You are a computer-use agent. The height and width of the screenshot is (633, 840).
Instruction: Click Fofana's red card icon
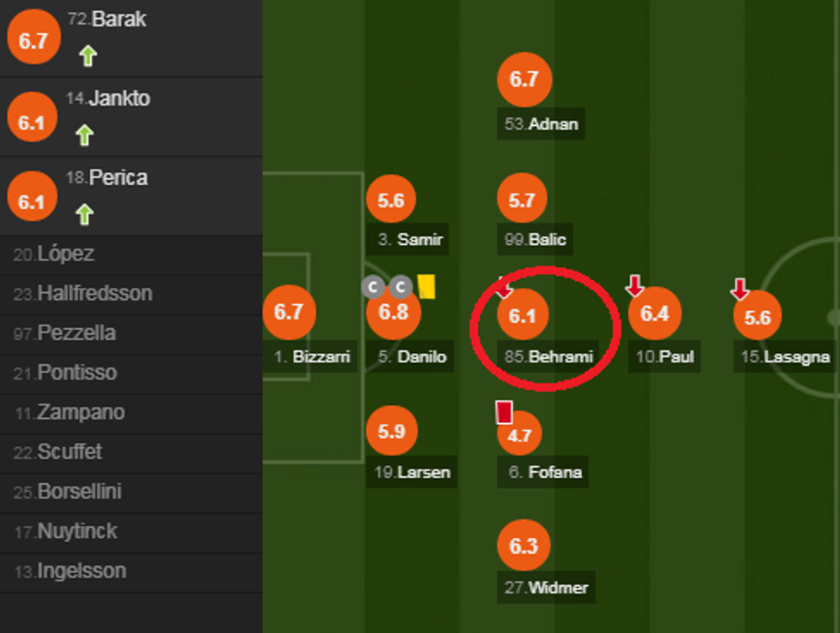(504, 412)
